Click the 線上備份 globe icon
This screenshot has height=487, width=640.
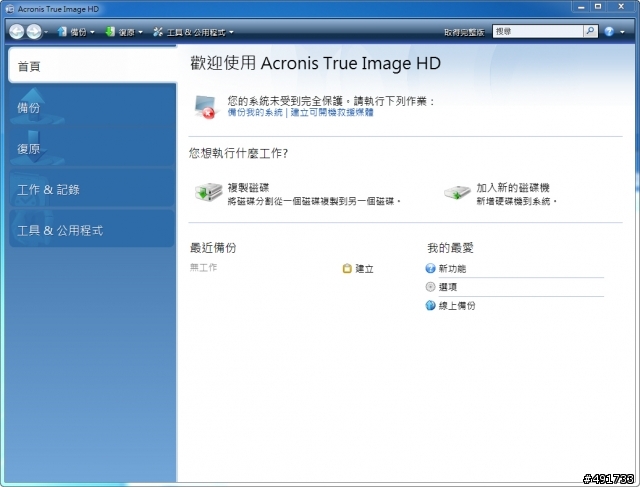(430, 305)
